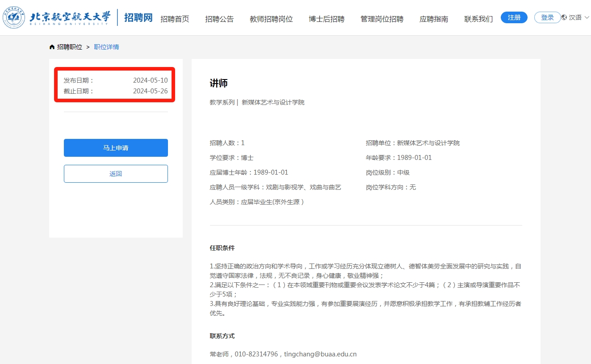Image resolution: width=591 pixels, height=364 pixels.
Task: Click the Beihang University logo emblem
Action: point(15,17)
